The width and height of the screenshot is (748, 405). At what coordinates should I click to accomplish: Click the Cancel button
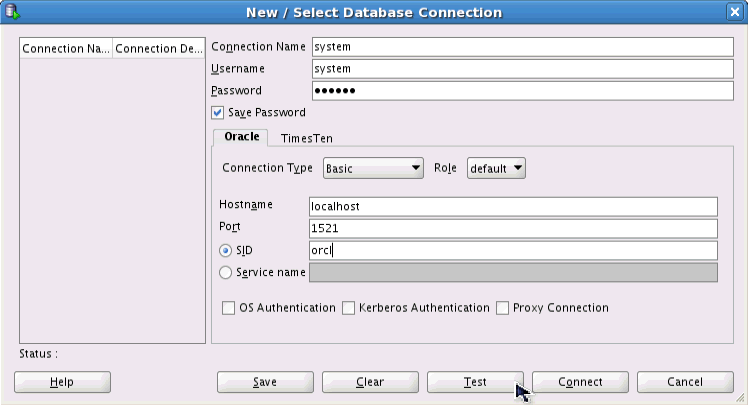pyautogui.click(x=685, y=382)
